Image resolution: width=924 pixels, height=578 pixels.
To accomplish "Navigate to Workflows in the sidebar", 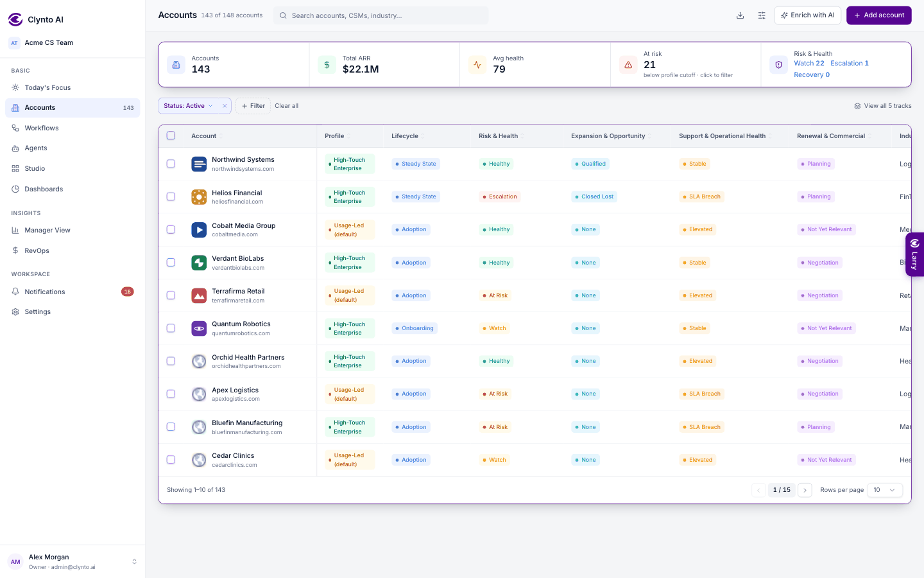I will point(73,128).
